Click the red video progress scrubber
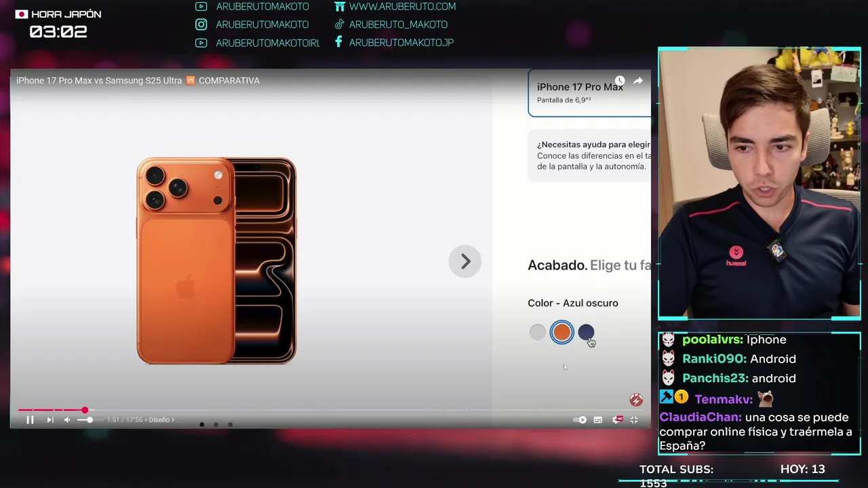The height and width of the screenshot is (488, 868). pyautogui.click(x=85, y=410)
